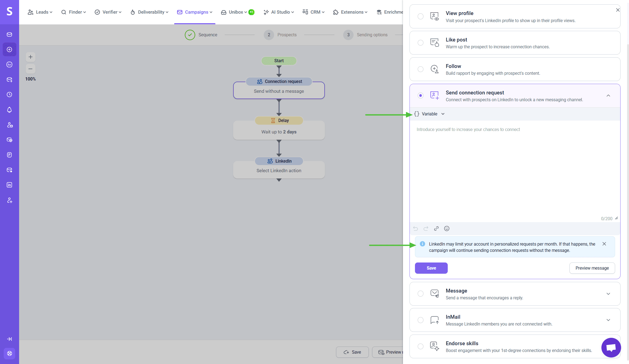The image size is (629, 364).
Task: Collapse the Send connection request section
Action: (608, 96)
